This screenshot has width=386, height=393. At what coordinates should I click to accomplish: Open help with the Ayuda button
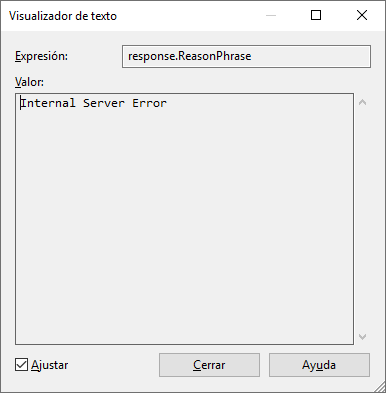point(319,365)
